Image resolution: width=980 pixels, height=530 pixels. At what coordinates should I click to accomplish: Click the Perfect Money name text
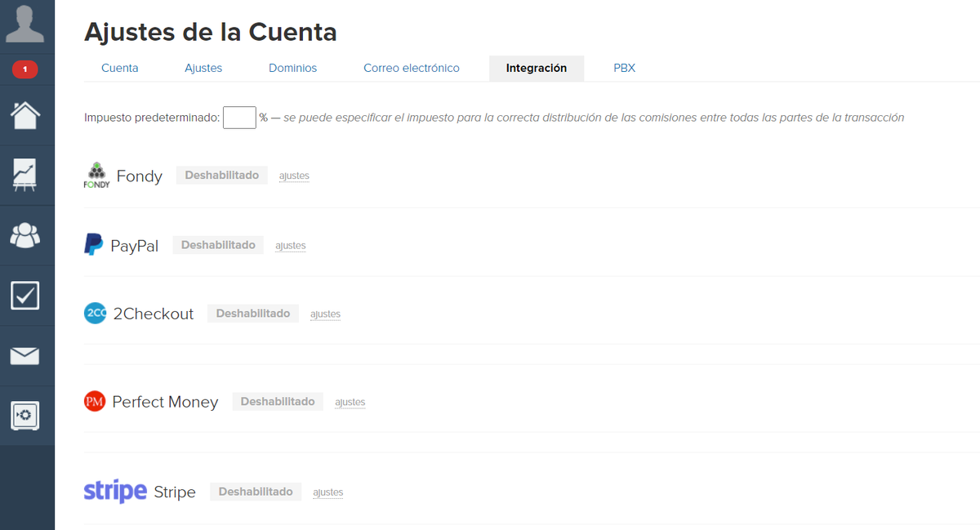(165, 402)
